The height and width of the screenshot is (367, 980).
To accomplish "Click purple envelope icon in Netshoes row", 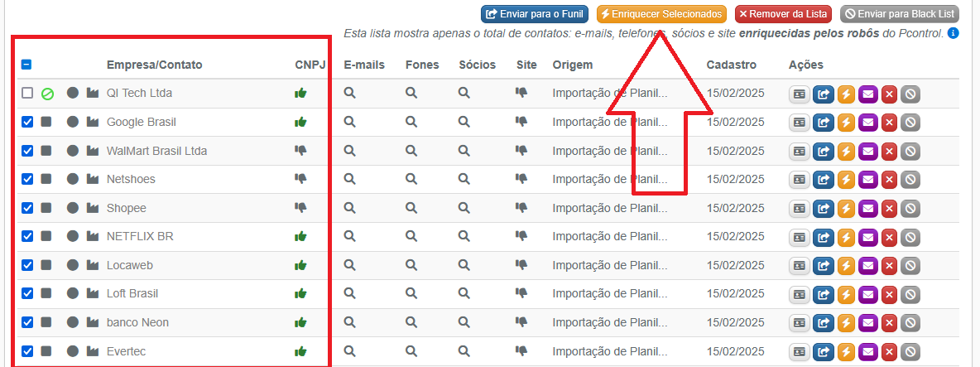I will 867,180.
